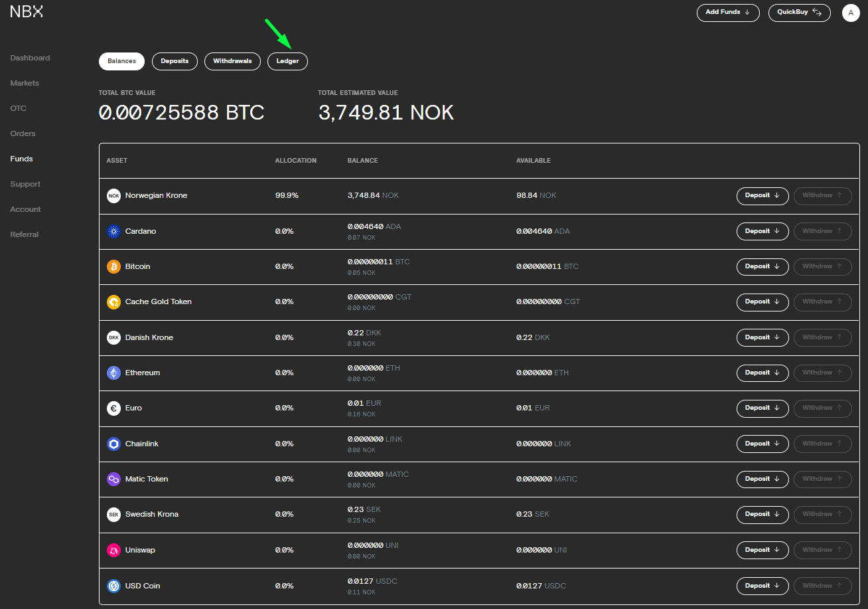The width and height of the screenshot is (868, 609).
Task: Click the Uniswap asset icon
Action: point(113,550)
